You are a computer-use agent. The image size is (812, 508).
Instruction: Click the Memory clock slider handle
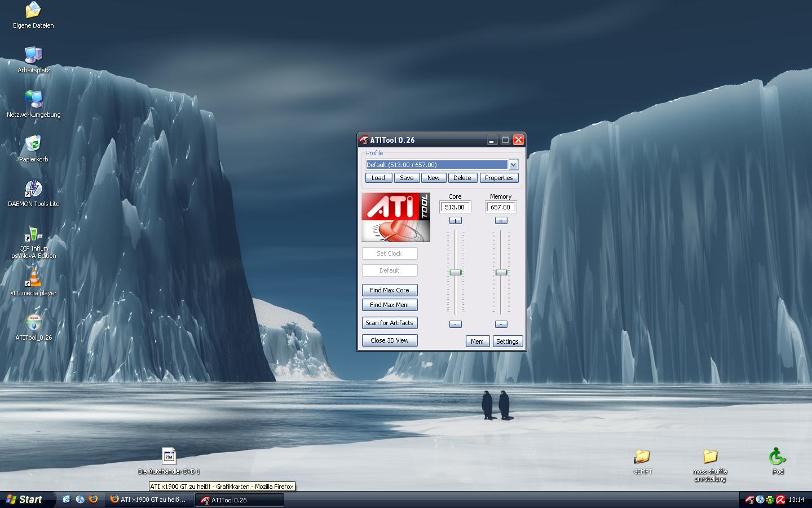[501, 272]
